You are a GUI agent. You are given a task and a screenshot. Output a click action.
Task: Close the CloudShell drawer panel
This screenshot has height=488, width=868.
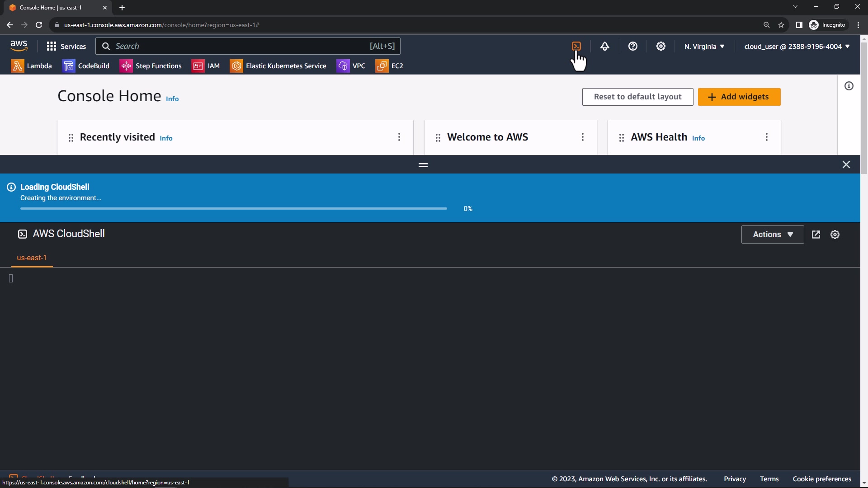click(x=846, y=164)
